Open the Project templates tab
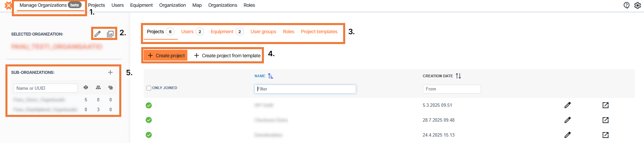 [x=319, y=32]
